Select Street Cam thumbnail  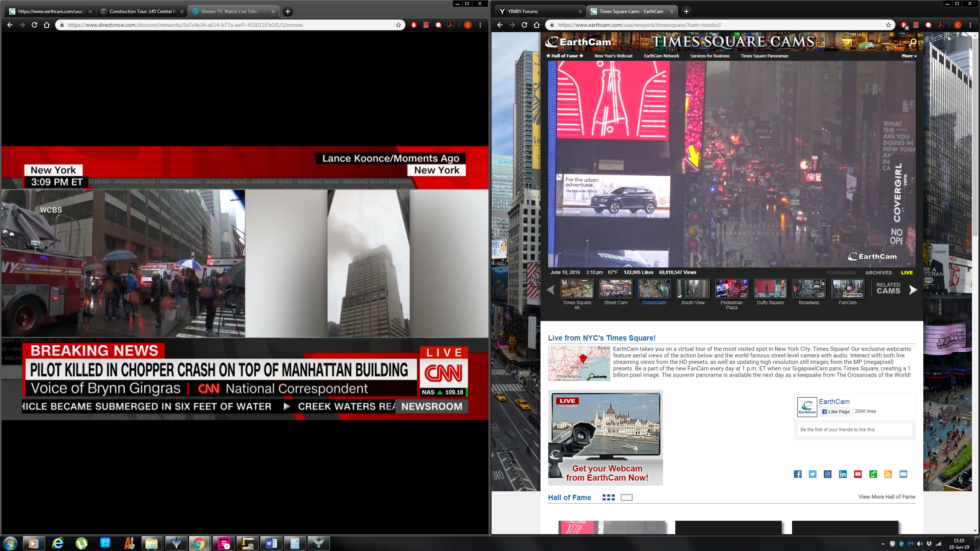click(616, 289)
